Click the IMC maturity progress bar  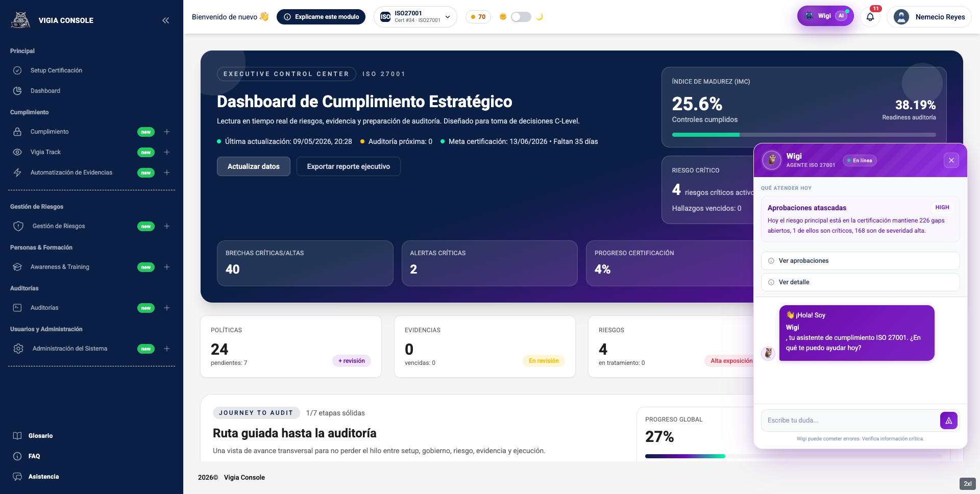[x=804, y=135]
